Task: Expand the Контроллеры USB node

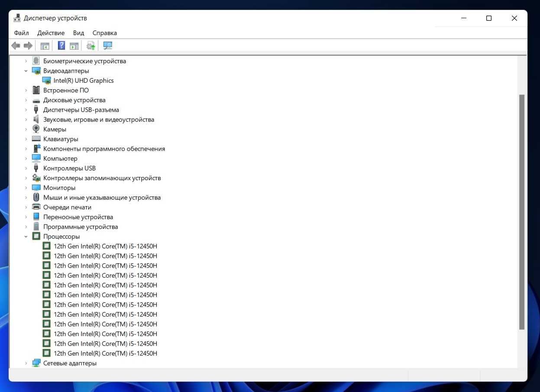Action: pos(26,168)
